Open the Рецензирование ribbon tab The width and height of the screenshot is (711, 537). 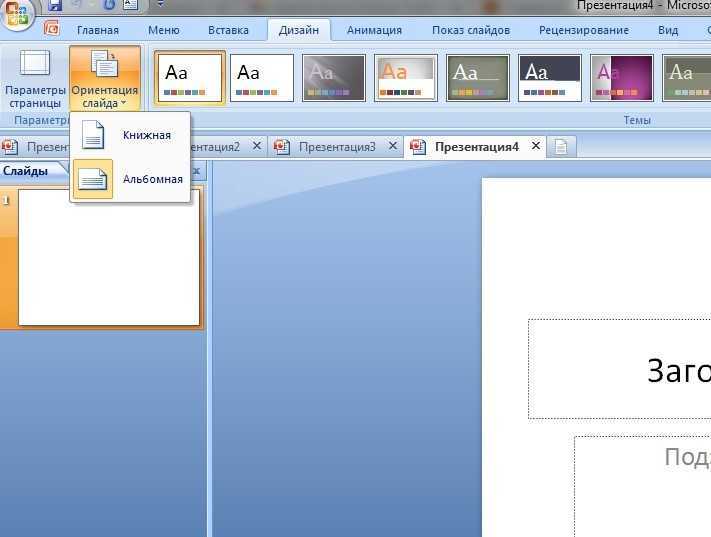click(x=584, y=30)
